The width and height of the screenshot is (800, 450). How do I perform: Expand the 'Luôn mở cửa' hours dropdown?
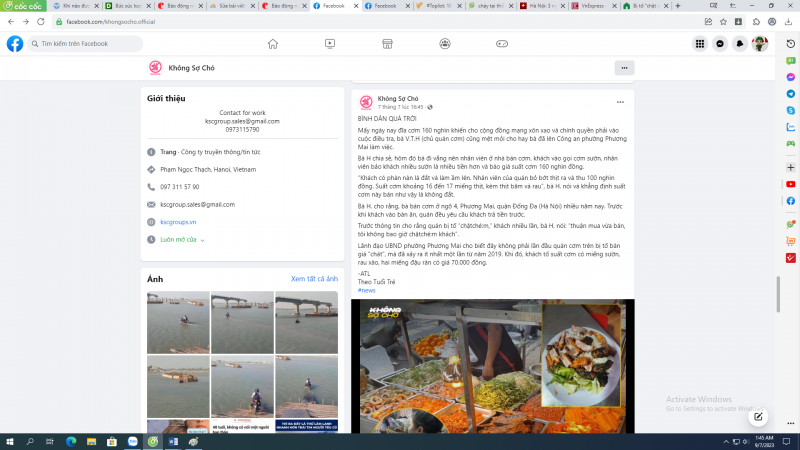pyautogui.click(x=183, y=240)
